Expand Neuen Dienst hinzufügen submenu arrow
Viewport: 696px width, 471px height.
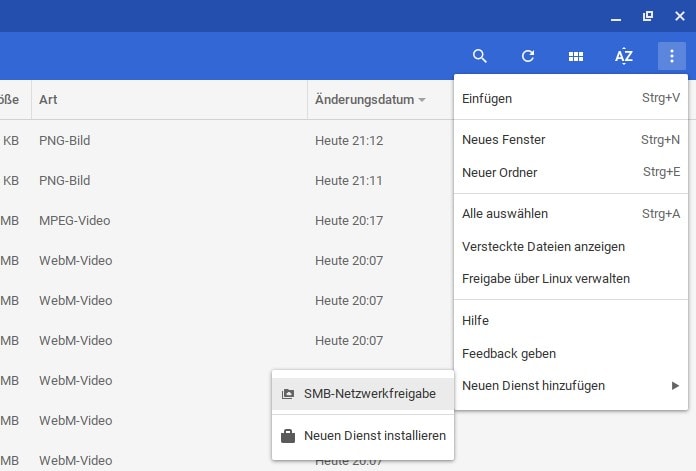pos(675,386)
